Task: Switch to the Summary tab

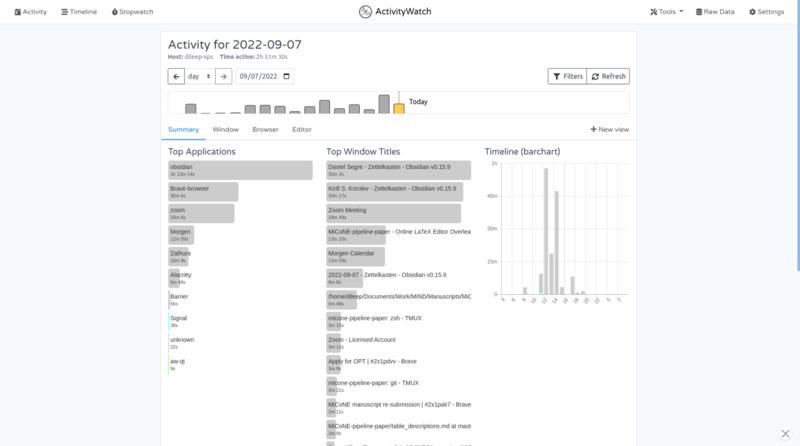Action: [183, 130]
